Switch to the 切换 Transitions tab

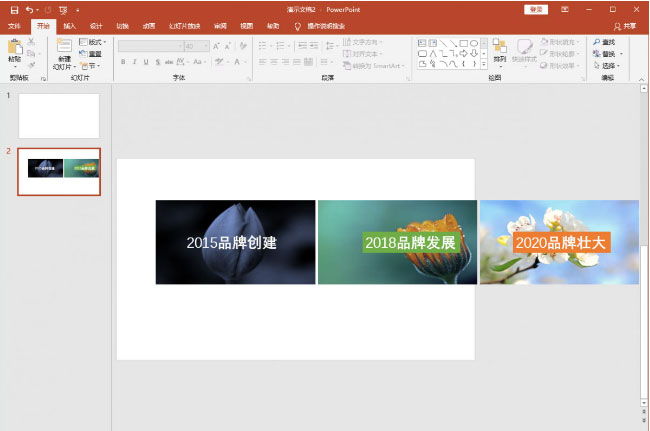(122, 26)
